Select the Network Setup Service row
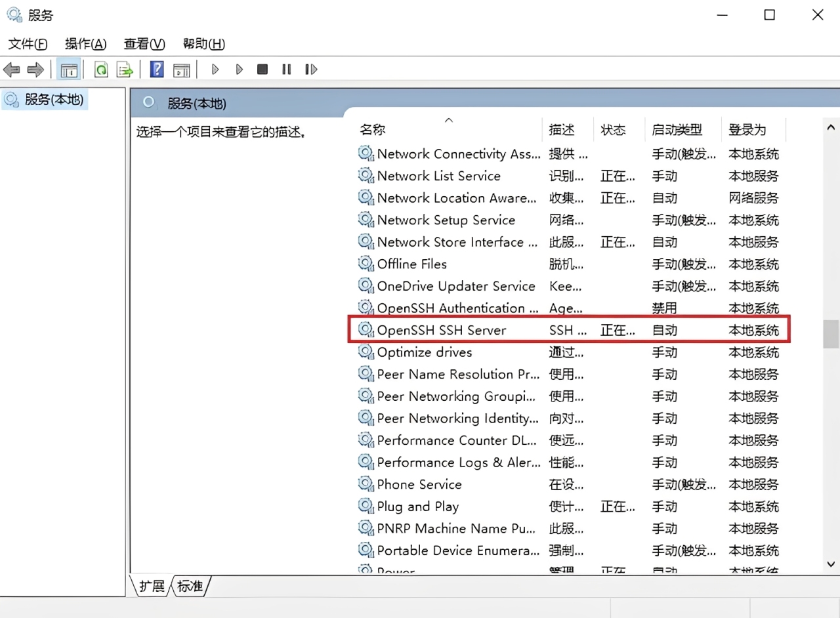Viewport: 840px width, 618px height. coord(569,220)
